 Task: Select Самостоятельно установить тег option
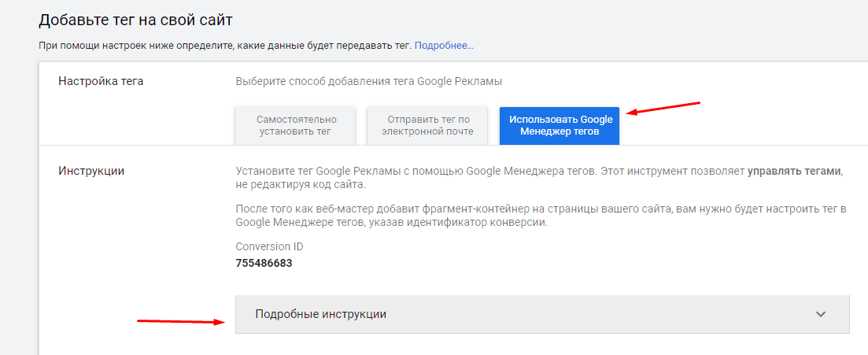click(297, 126)
